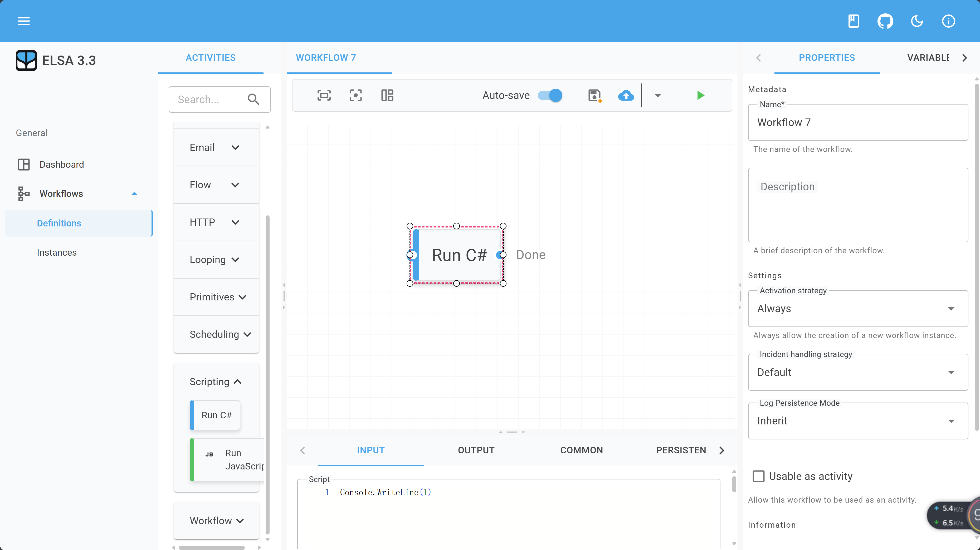Open Log Persistence Mode dropdown
The height and width of the screenshot is (550, 980).
point(857,421)
